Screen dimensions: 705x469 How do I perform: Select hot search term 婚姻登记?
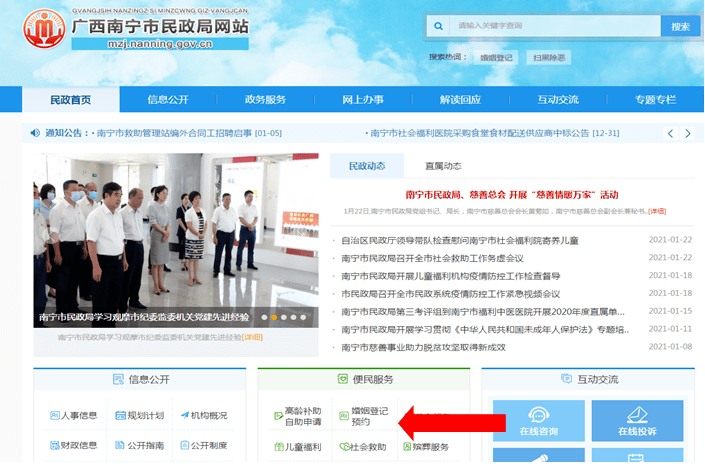496,58
